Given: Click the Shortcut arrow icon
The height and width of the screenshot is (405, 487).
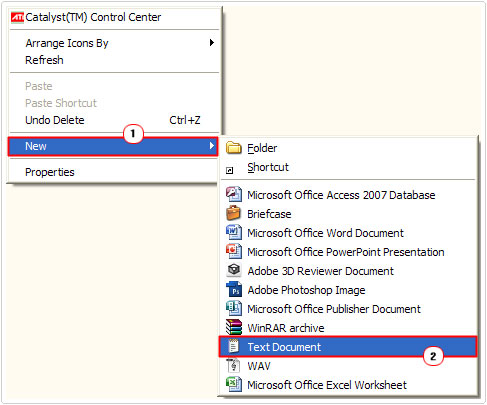Looking at the screenshot, I should (x=229, y=171).
